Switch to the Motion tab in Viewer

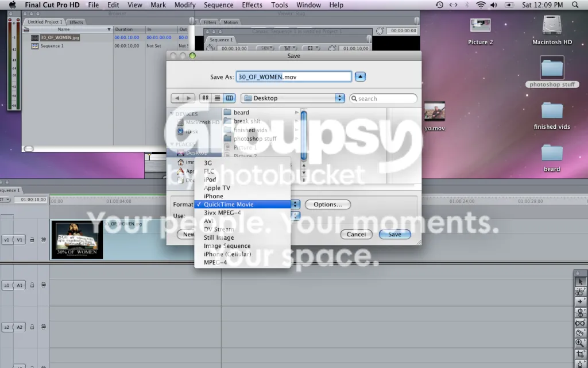(231, 22)
